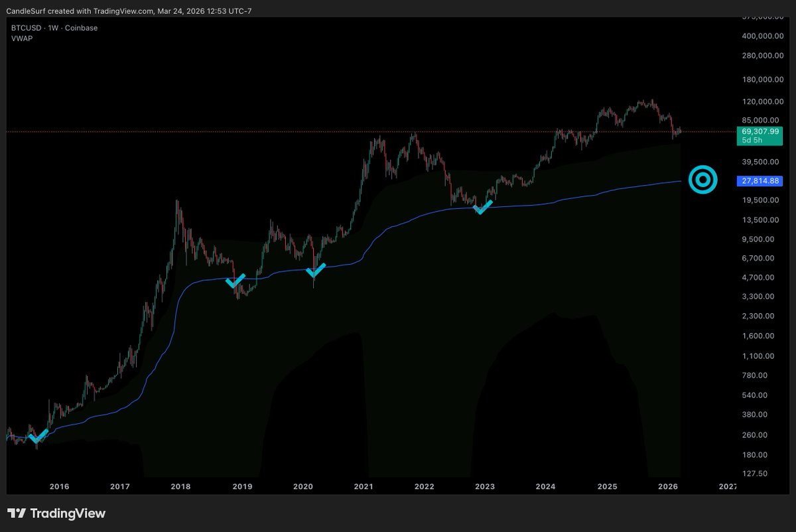Click the 2023 time axis label
This screenshot has height=532, width=796.
coord(485,487)
